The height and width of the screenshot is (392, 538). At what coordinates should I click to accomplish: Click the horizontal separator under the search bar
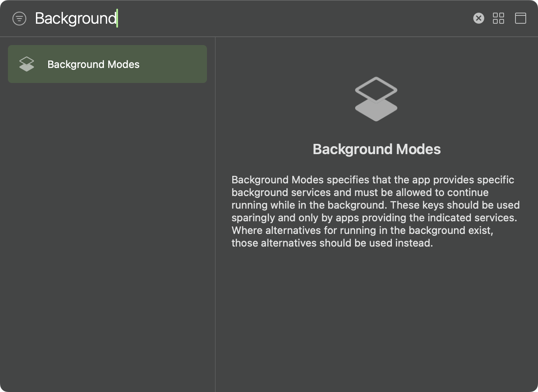coord(269,37)
